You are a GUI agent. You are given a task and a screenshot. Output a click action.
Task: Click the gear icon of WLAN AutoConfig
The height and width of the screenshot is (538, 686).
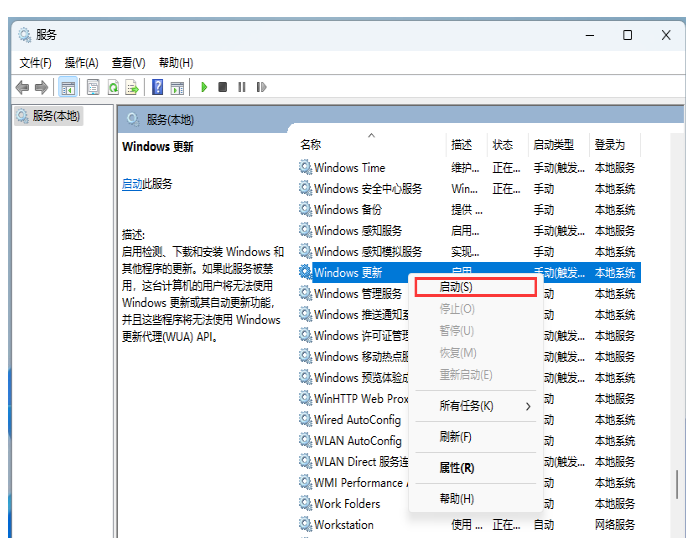[305, 440]
